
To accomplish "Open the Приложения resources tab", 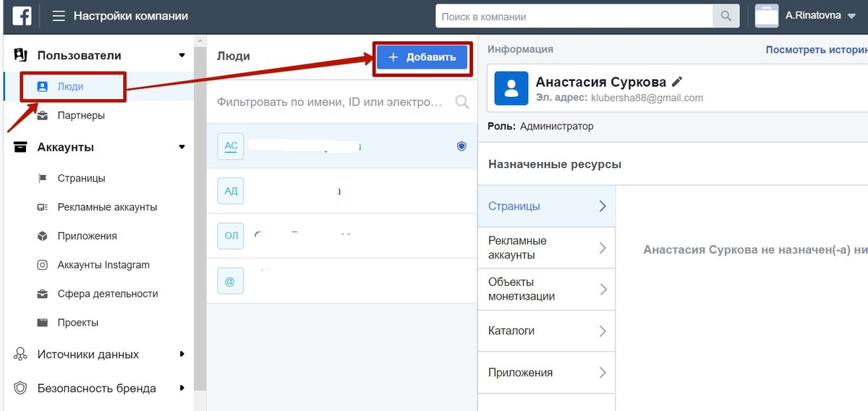I will [547, 373].
